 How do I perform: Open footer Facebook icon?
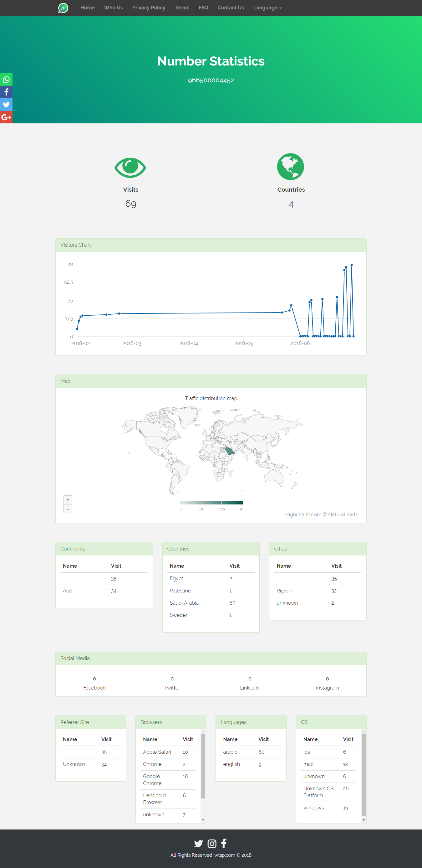tap(224, 843)
